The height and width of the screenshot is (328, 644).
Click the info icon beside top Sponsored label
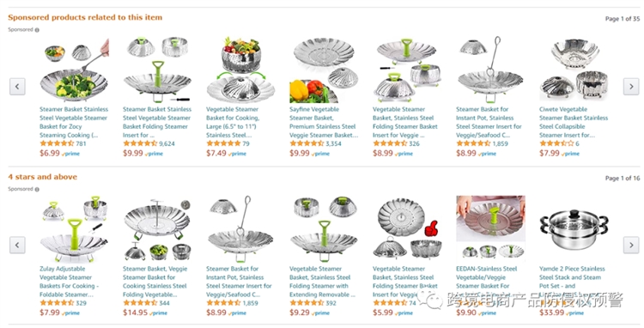[x=37, y=30]
